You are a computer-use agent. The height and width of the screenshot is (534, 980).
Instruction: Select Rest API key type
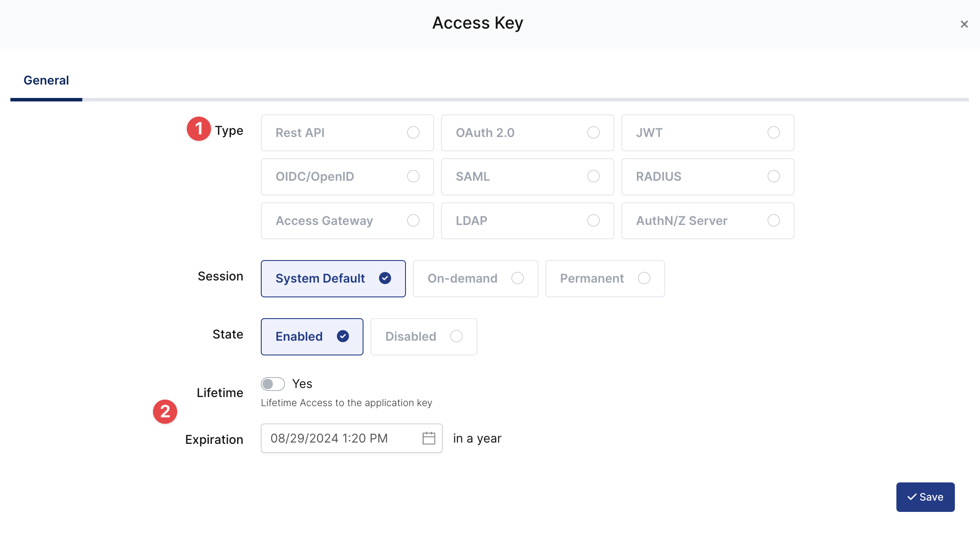coord(347,133)
